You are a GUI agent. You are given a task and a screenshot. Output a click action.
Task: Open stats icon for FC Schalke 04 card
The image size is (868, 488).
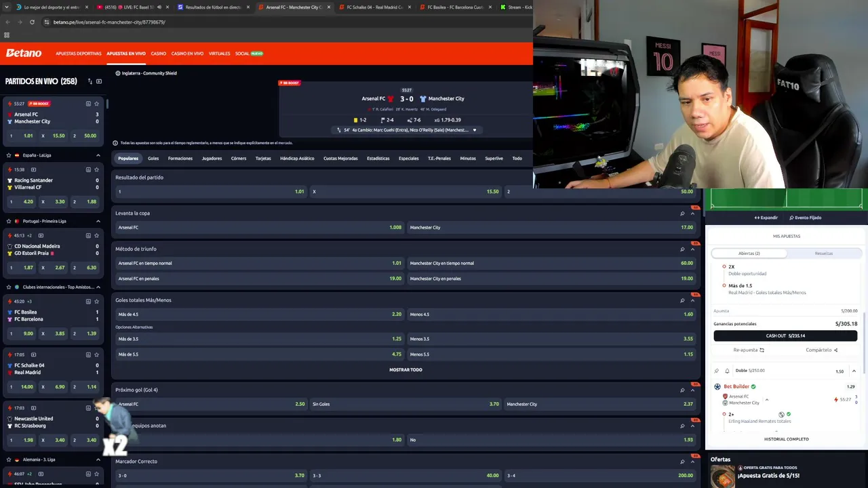[88, 354]
